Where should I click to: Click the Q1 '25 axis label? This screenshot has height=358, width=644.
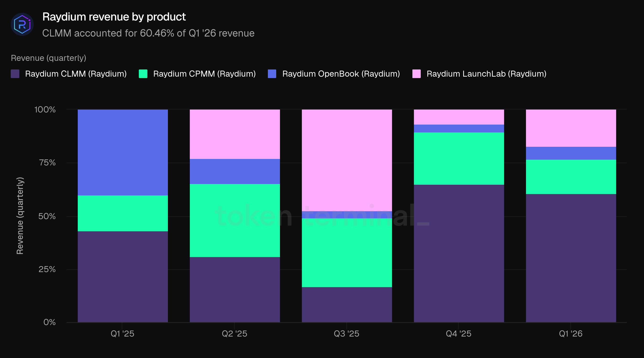(x=122, y=333)
